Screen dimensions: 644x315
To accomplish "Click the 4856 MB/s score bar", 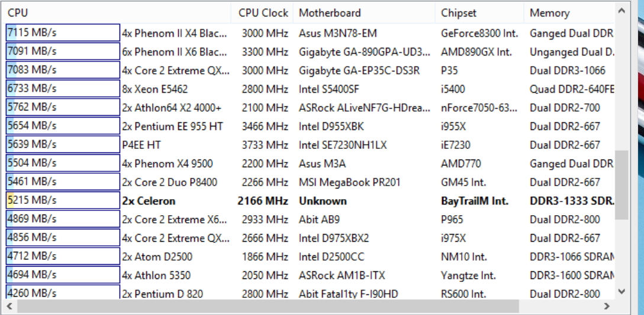I will [x=63, y=238].
